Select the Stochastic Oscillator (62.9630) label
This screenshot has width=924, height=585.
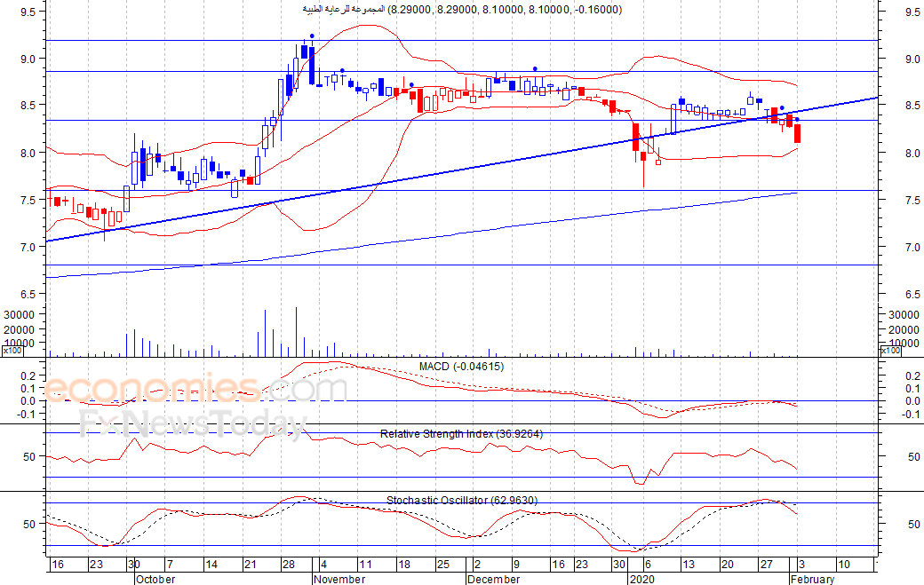click(x=462, y=501)
